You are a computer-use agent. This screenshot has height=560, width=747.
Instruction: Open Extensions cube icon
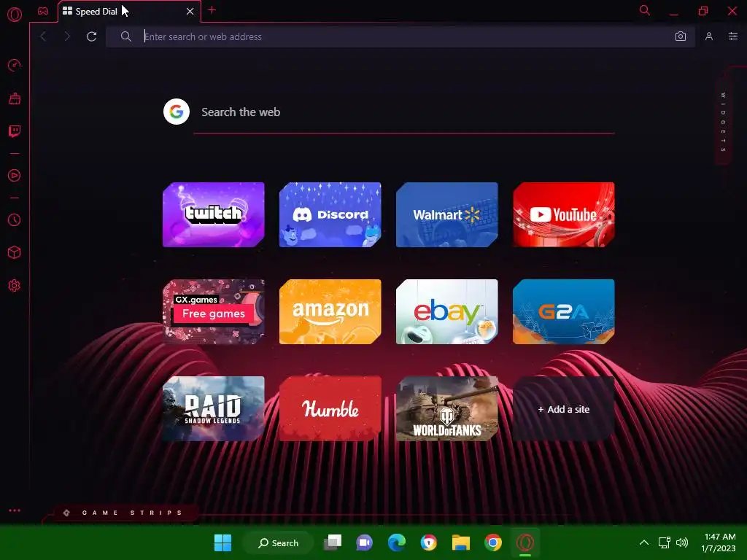(15, 252)
